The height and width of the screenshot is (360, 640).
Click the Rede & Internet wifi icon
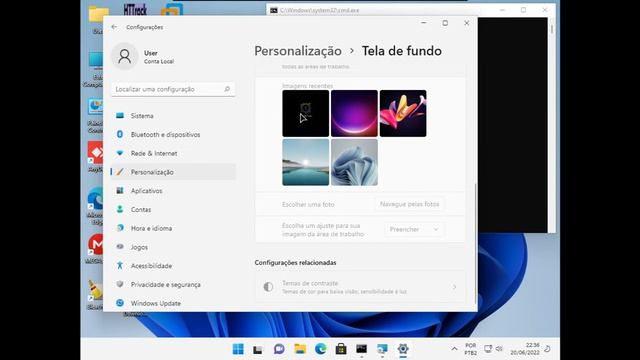pyautogui.click(x=120, y=153)
